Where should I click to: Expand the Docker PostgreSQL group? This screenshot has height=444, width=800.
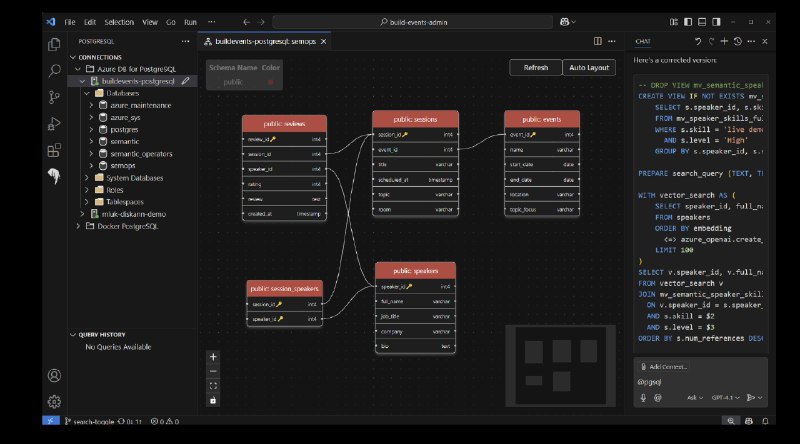(78, 226)
